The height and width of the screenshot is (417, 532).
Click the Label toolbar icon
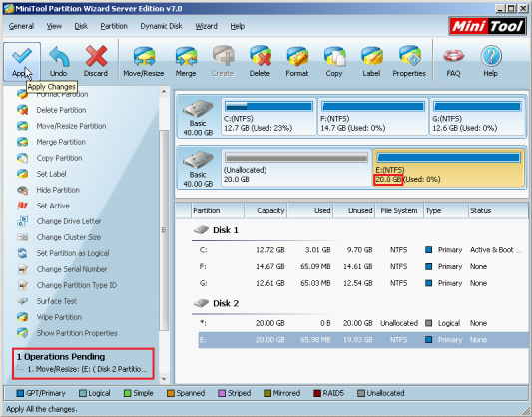pyautogui.click(x=371, y=56)
